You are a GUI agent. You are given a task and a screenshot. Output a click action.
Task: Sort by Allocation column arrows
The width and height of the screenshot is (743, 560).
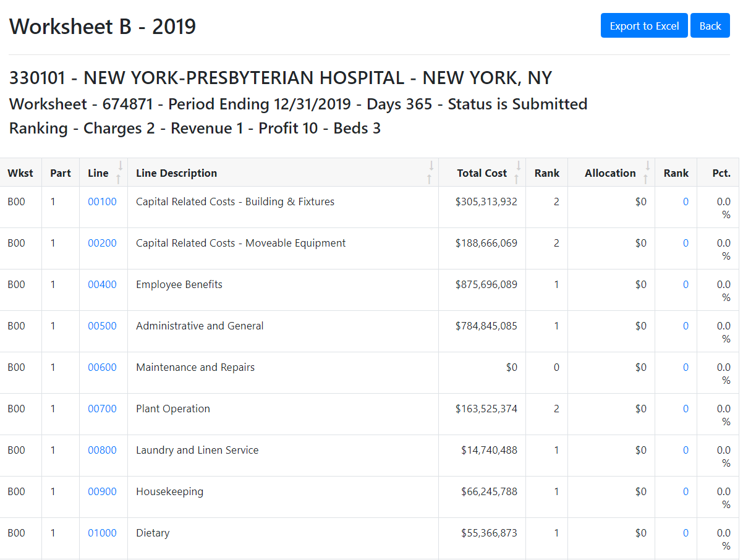tap(647, 172)
